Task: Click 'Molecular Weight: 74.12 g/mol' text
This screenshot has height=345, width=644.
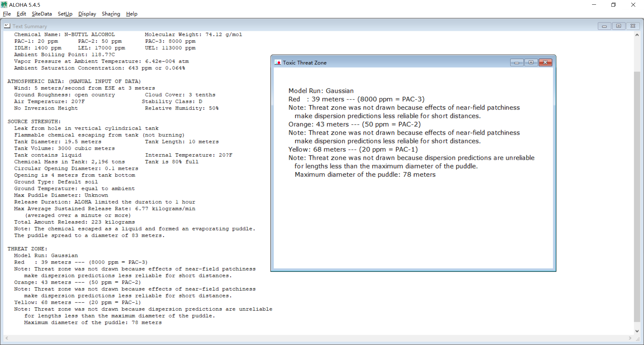Action: coord(193,34)
